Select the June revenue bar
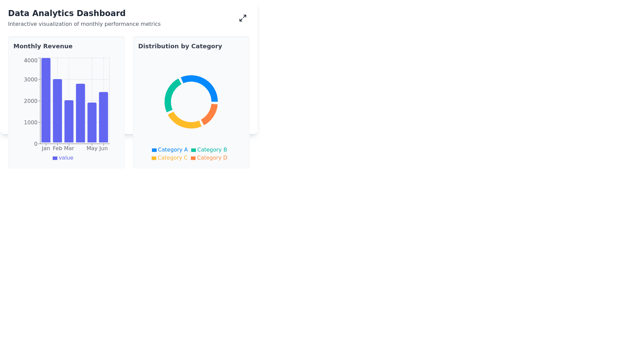This screenshot has width=644, height=362. pyautogui.click(x=103, y=117)
